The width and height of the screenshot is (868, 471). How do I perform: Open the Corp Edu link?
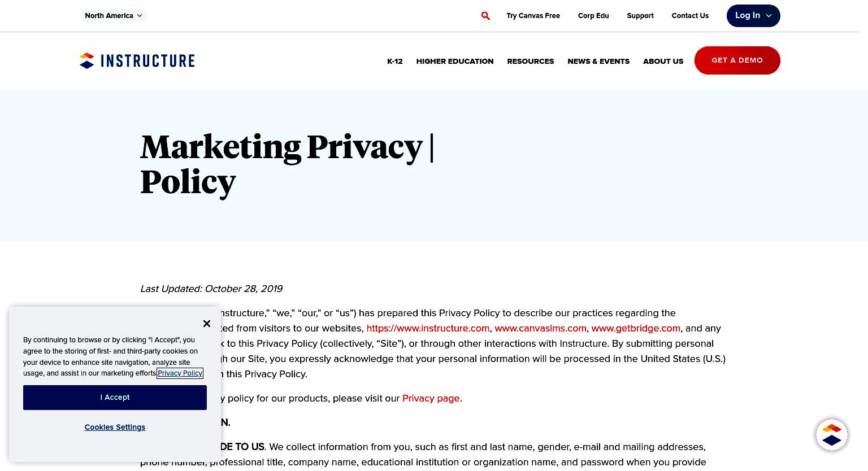[593, 16]
